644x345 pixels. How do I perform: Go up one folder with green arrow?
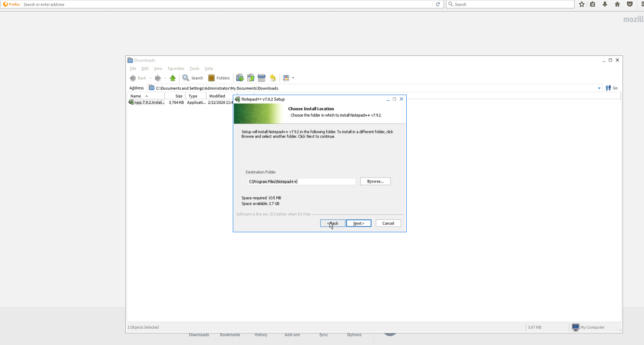(x=173, y=78)
